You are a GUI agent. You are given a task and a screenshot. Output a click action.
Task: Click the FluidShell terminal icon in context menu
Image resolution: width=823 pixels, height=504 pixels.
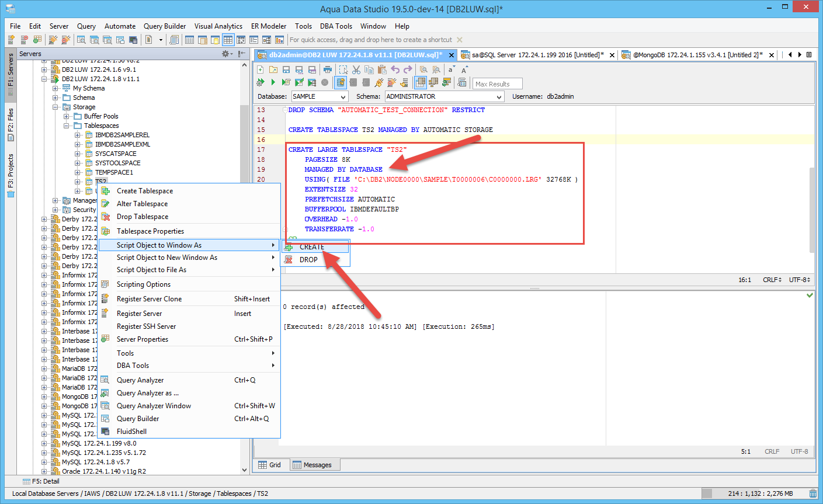[106, 432]
